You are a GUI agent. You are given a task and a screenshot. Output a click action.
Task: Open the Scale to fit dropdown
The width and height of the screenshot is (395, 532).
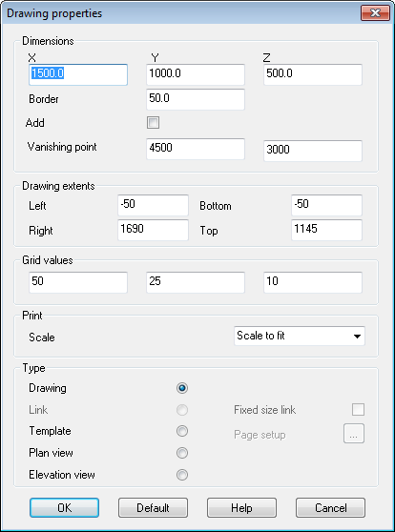coord(300,336)
